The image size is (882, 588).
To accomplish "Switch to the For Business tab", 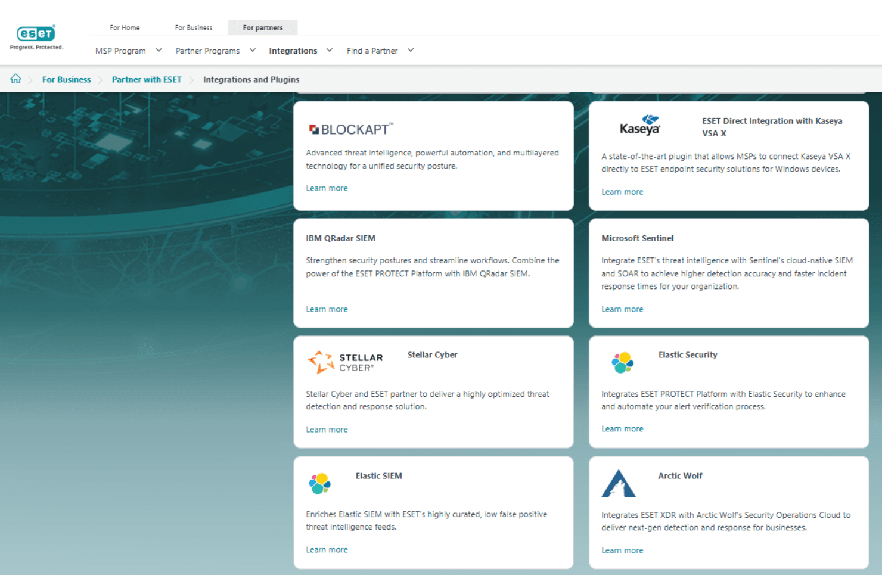I will click(194, 27).
